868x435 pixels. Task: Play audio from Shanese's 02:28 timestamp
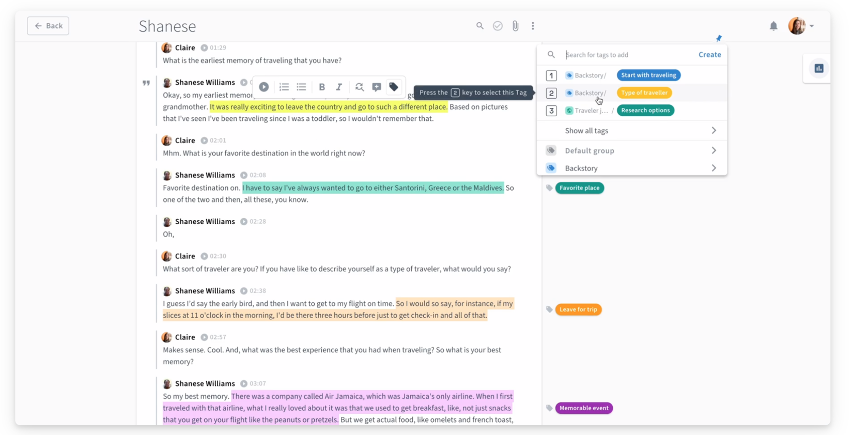point(244,222)
